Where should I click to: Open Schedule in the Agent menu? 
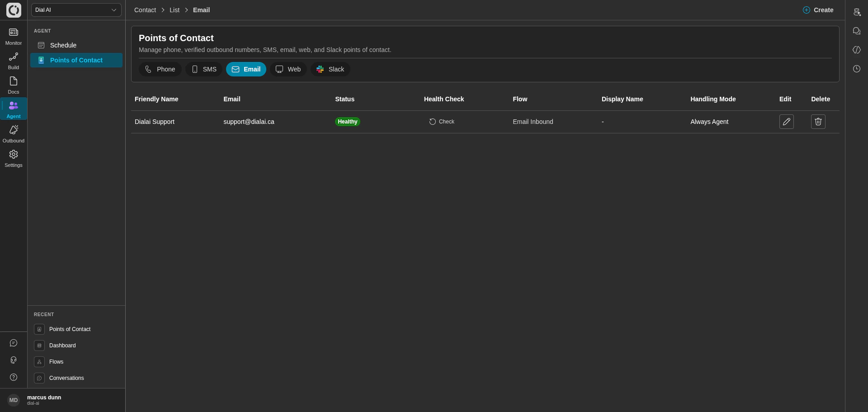76,45
